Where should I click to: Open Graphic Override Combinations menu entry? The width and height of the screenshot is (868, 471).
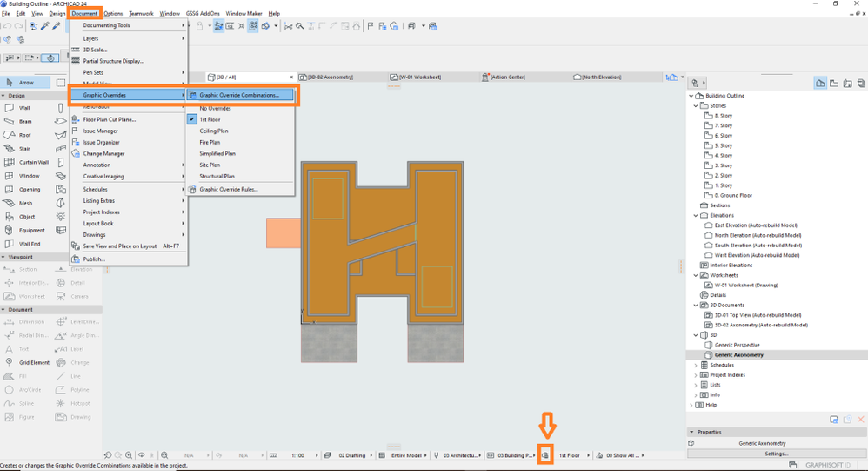click(239, 95)
